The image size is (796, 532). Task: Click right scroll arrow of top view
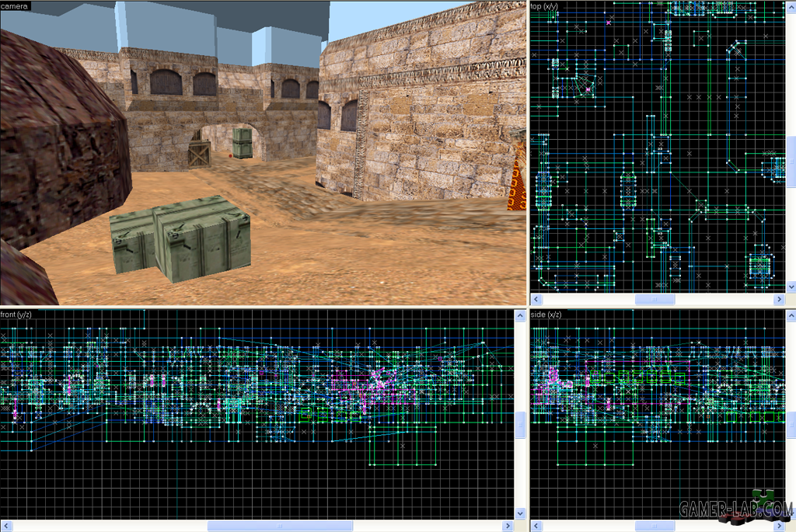779,299
